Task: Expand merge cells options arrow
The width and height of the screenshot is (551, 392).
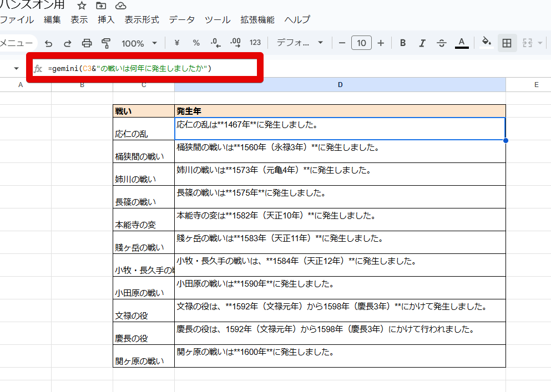Action: [x=540, y=43]
